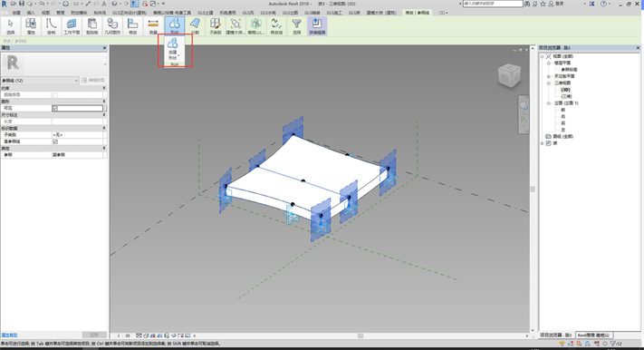This screenshot has height=350, width=644.
Task: Click the 属性帮助 link
Action: (9, 335)
